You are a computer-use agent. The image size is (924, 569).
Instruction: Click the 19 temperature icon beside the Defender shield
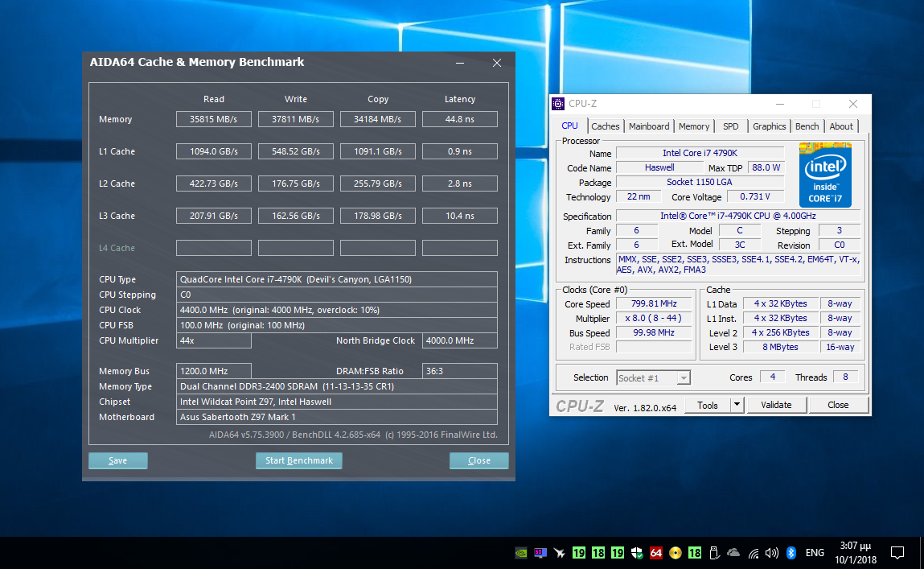point(618,552)
